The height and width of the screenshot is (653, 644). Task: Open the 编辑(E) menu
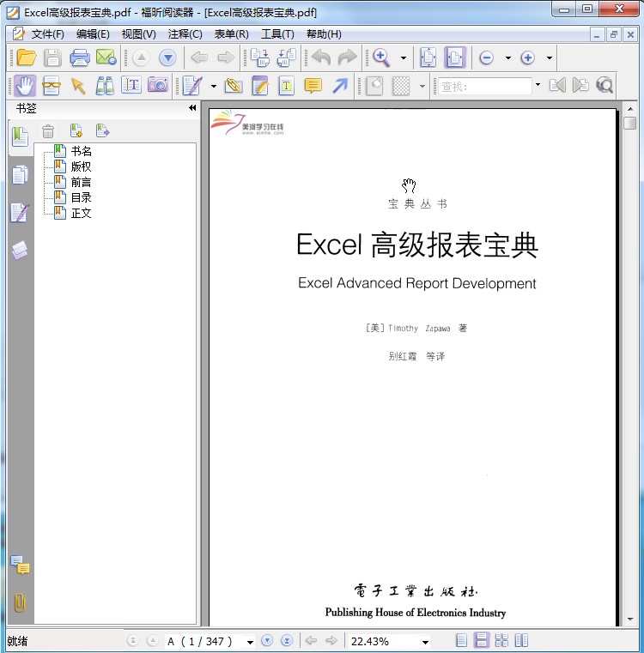[x=93, y=34]
